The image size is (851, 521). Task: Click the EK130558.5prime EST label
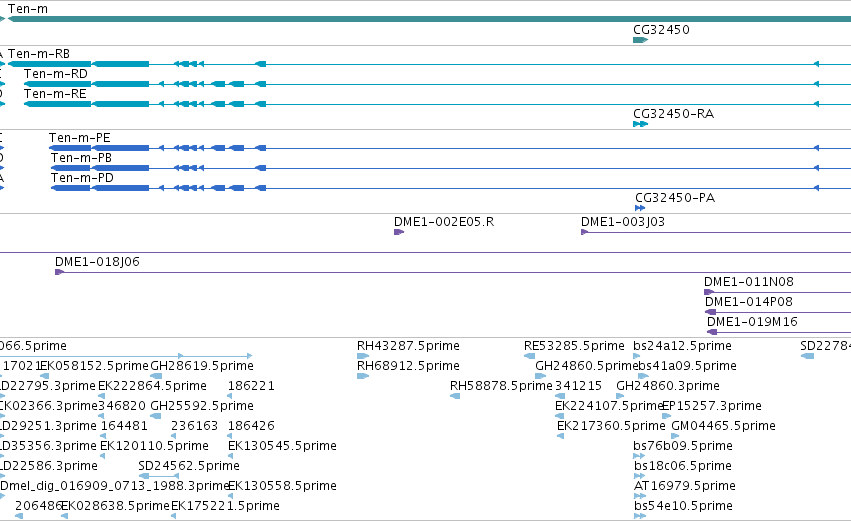282,486
